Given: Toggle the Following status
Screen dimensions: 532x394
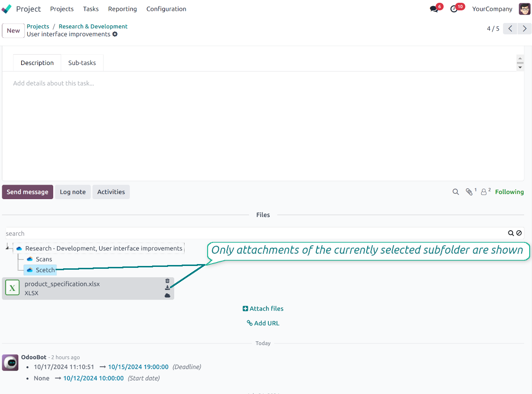Looking at the screenshot, I should coord(509,192).
